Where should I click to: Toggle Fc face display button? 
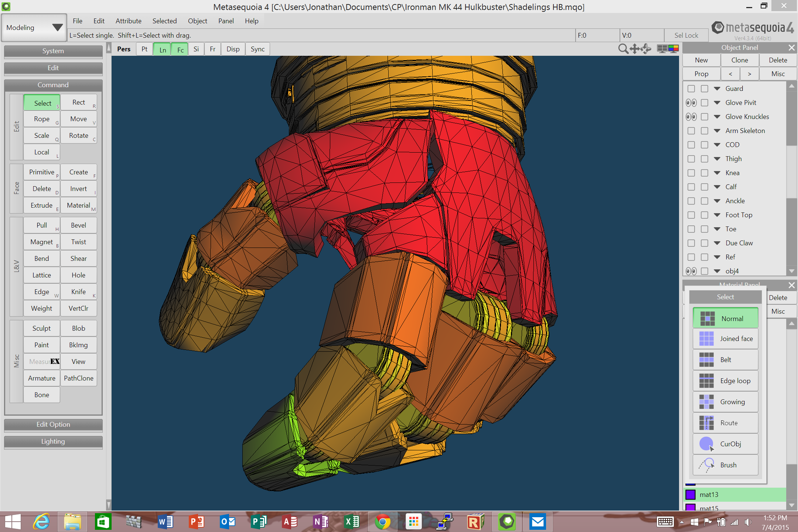click(180, 49)
